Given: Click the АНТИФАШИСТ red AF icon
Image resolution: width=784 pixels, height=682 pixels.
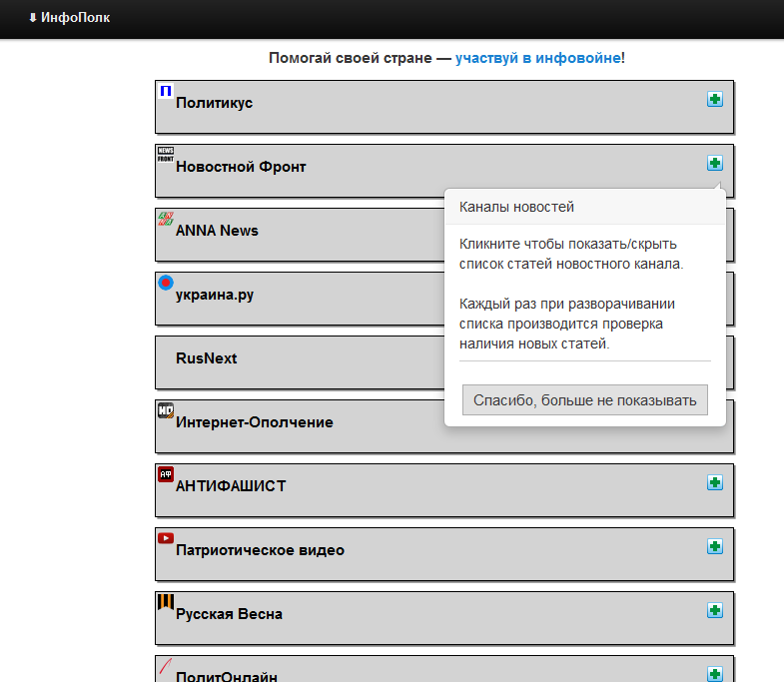Looking at the screenshot, I should pyautogui.click(x=166, y=474).
